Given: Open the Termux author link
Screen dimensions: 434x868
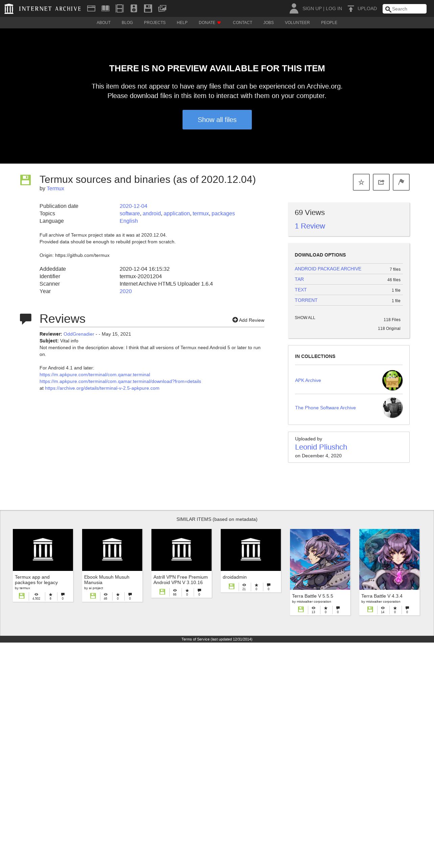Looking at the screenshot, I should coord(55,189).
